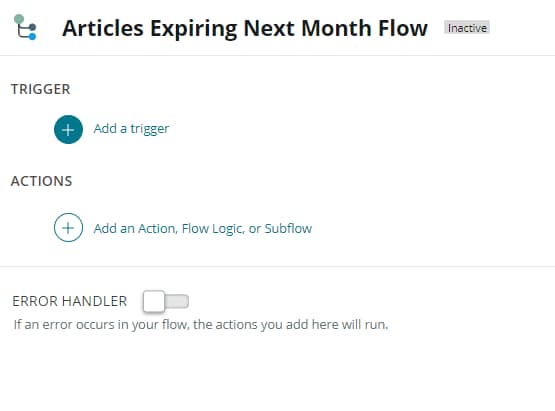Click the words Add an Action in the link
555x411 pixels.
click(135, 229)
